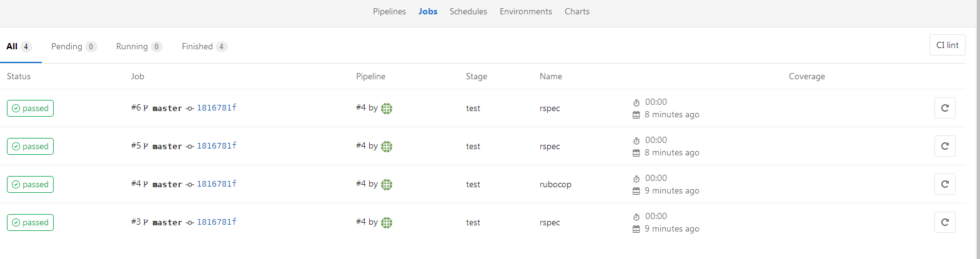Open master branch link for job #3
Image resolution: width=980 pixels, height=259 pixels.
click(167, 222)
